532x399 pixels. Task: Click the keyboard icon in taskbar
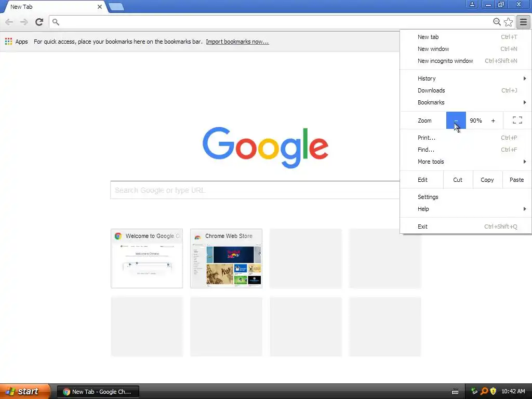tap(455, 392)
